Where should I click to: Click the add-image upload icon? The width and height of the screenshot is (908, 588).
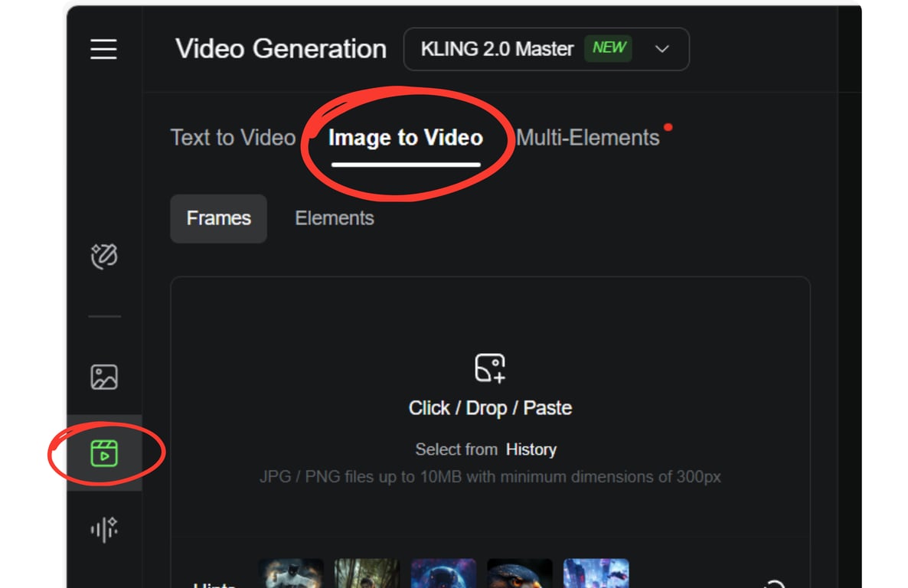[x=490, y=368]
